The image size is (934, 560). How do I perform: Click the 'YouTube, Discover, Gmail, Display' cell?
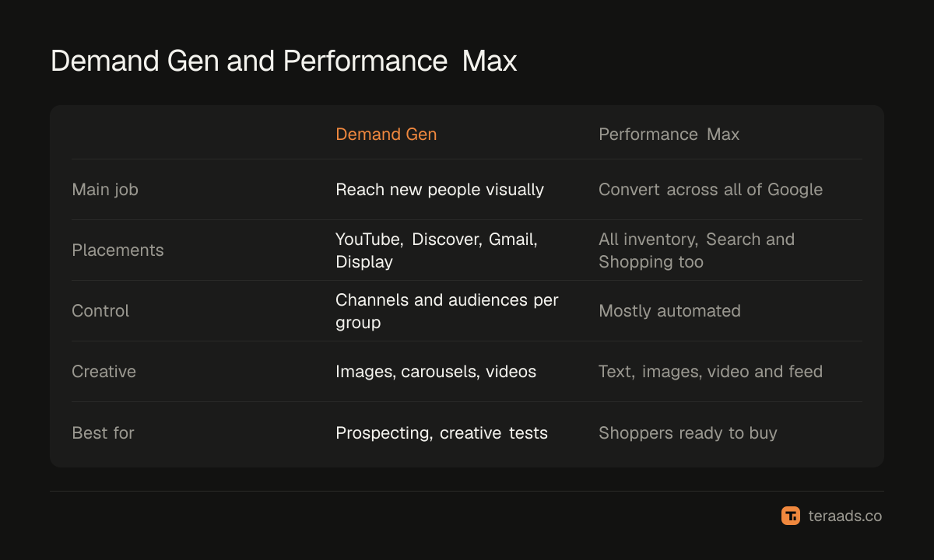437,250
